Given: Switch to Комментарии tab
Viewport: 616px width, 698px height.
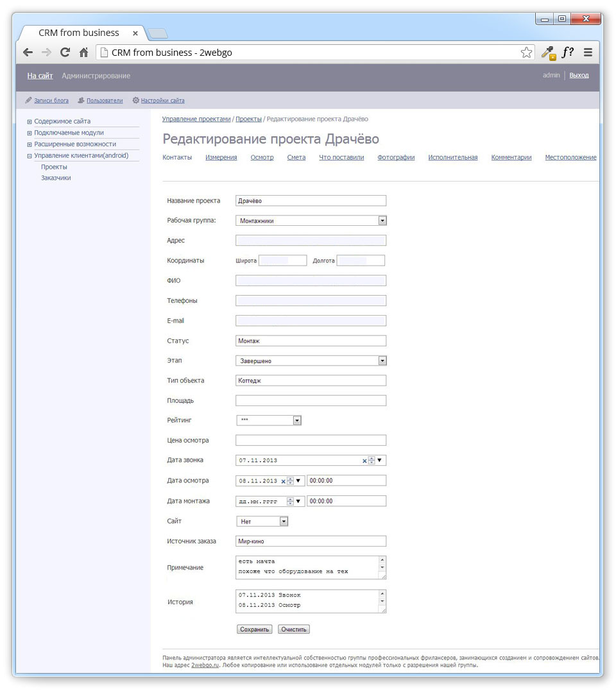Looking at the screenshot, I should tap(511, 158).
